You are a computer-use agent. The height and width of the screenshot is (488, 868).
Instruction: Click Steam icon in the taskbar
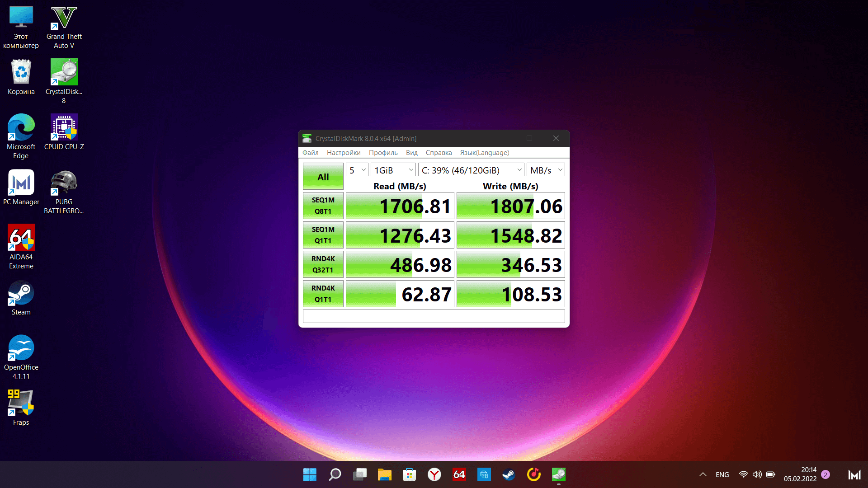coord(509,474)
